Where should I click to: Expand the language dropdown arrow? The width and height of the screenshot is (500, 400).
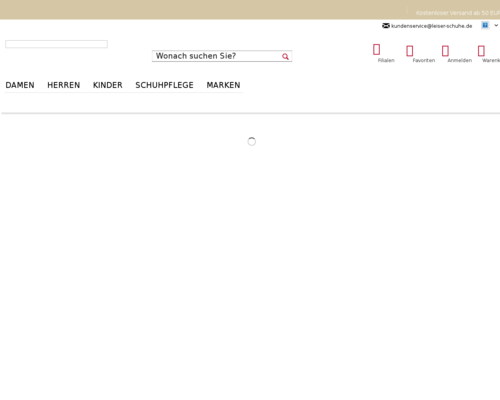(496, 25)
